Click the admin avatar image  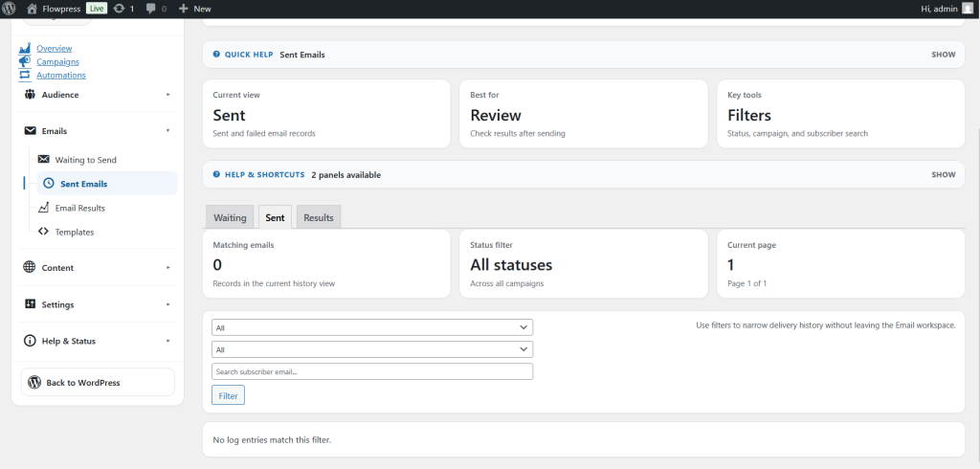968,9
